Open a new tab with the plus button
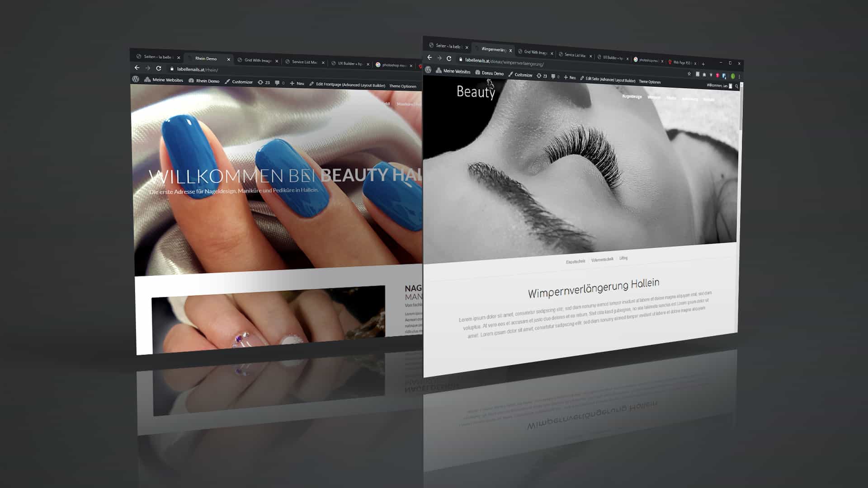The image size is (868, 488). (703, 64)
